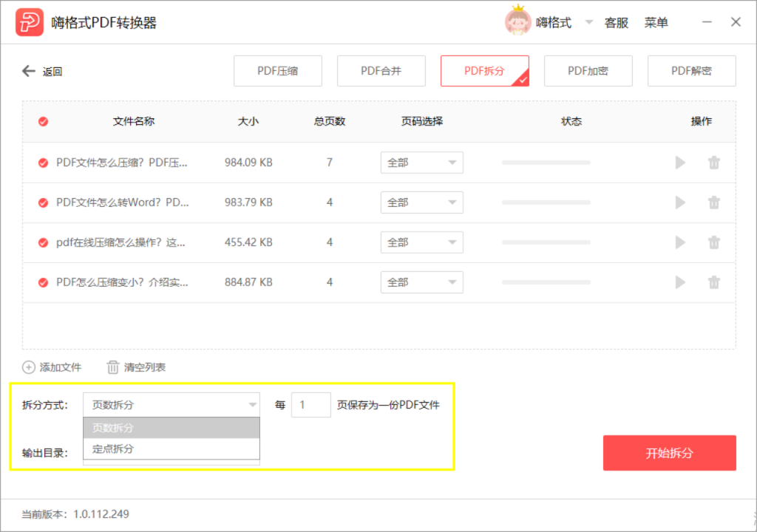Uncheck the PDF怎么压缩变小 file checkbox
The height and width of the screenshot is (532, 757).
[x=44, y=282]
